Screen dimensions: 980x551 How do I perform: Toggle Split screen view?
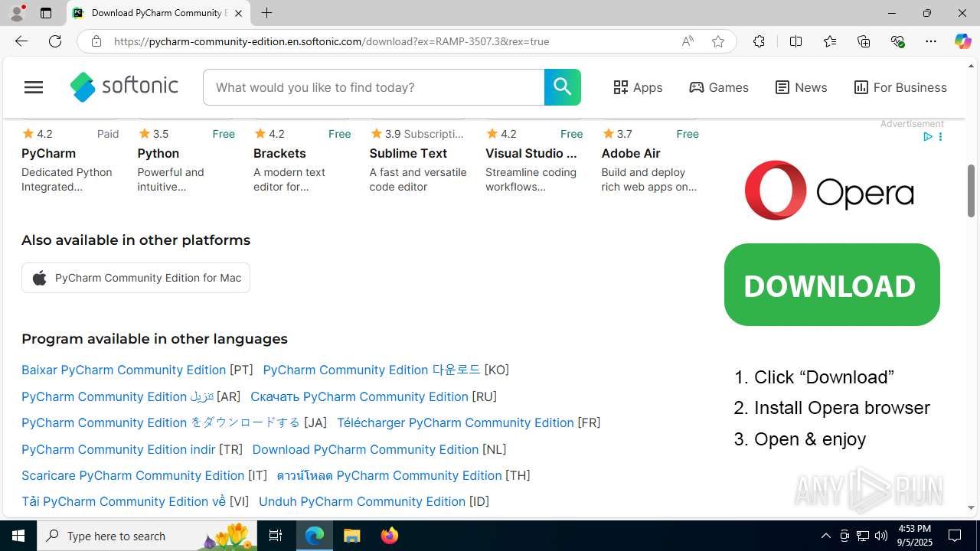795,41
